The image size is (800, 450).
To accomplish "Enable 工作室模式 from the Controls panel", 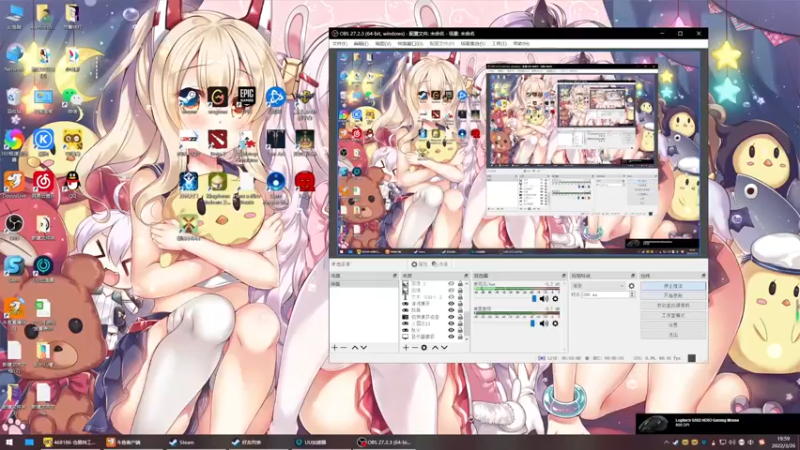I will (x=673, y=315).
